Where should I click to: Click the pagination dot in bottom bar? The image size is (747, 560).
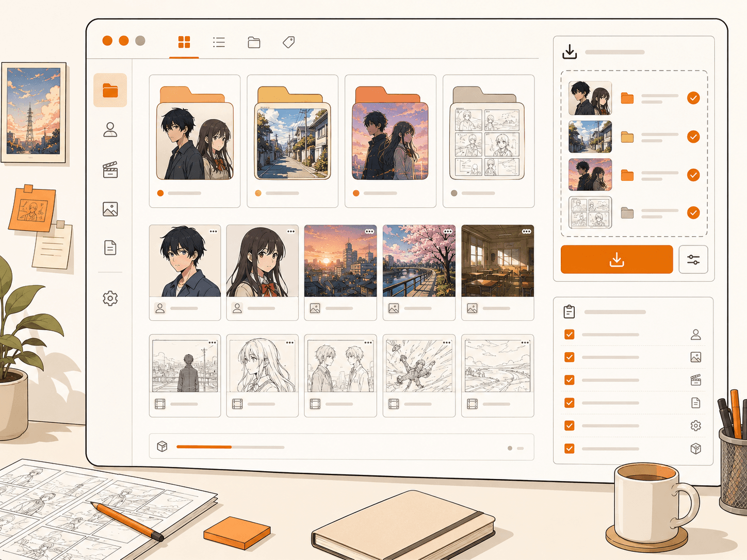point(510,448)
